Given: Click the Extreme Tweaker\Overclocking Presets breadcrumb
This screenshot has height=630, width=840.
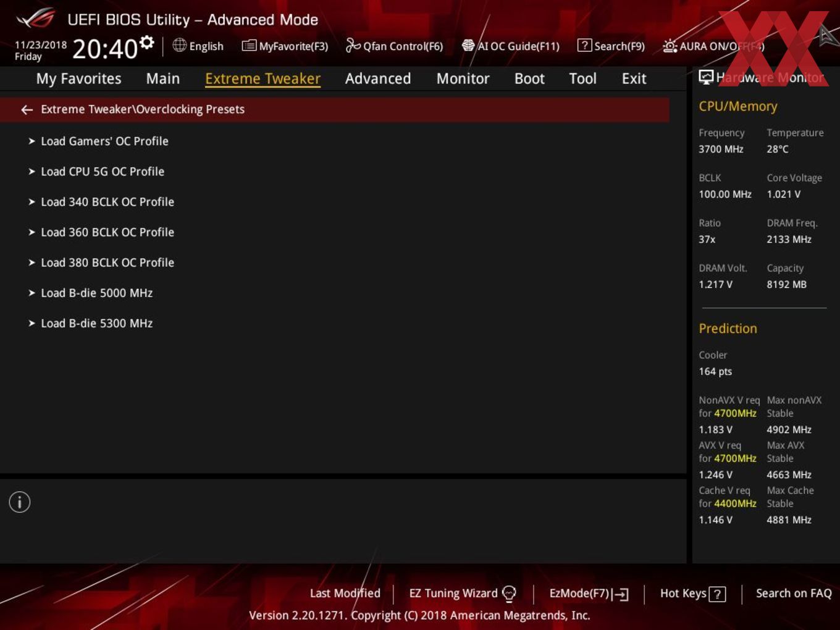Looking at the screenshot, I should click(x=143, y=109).
